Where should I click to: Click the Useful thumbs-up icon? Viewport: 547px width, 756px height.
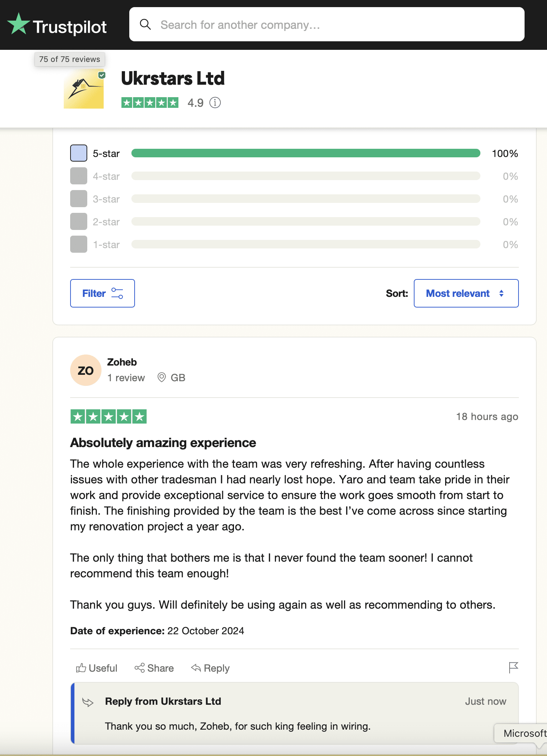point(81,668)
